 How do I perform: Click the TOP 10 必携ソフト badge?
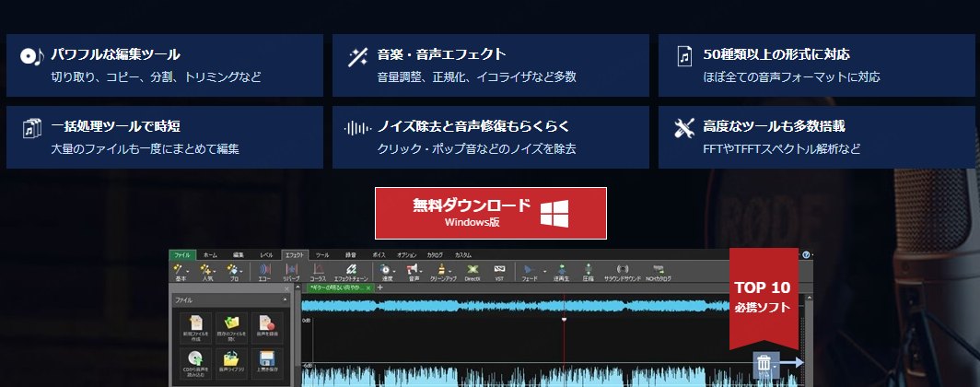(764, 297)
